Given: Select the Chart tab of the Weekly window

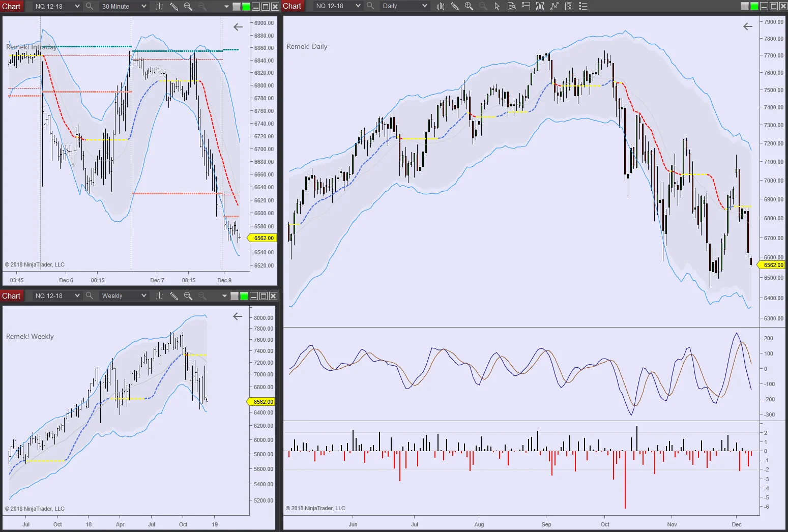Looking at the screenshot, I should click(x=11, y=296).
